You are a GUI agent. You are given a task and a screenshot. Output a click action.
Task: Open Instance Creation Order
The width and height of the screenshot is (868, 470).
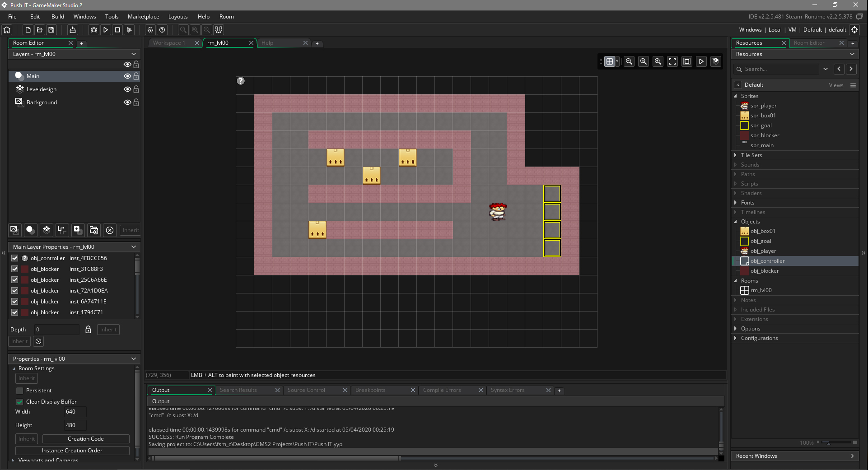[x=72, y=451]
